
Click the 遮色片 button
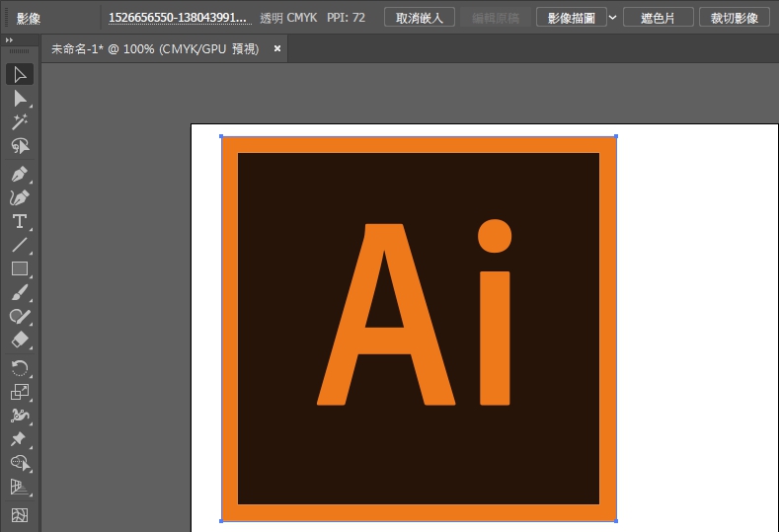[x=659, y=18]
